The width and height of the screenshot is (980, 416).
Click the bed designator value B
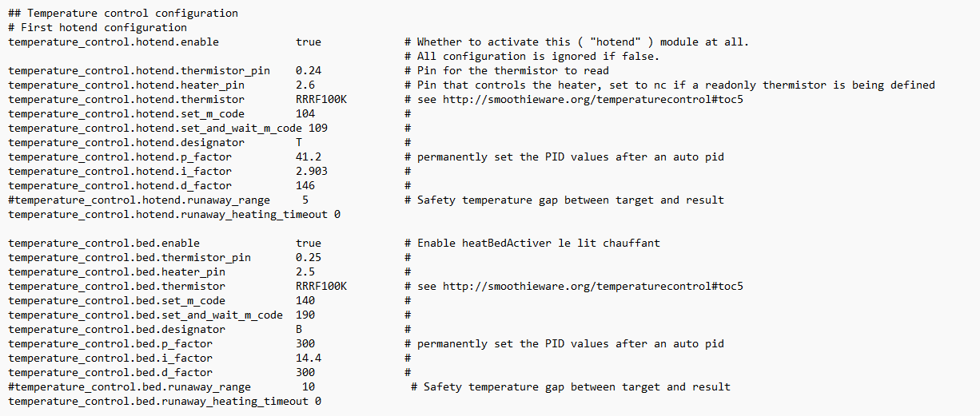pos(299,329)
